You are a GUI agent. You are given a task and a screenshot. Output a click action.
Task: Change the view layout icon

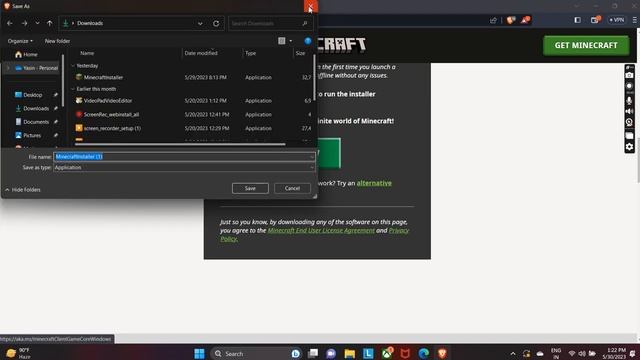click(x=282, y=41)
